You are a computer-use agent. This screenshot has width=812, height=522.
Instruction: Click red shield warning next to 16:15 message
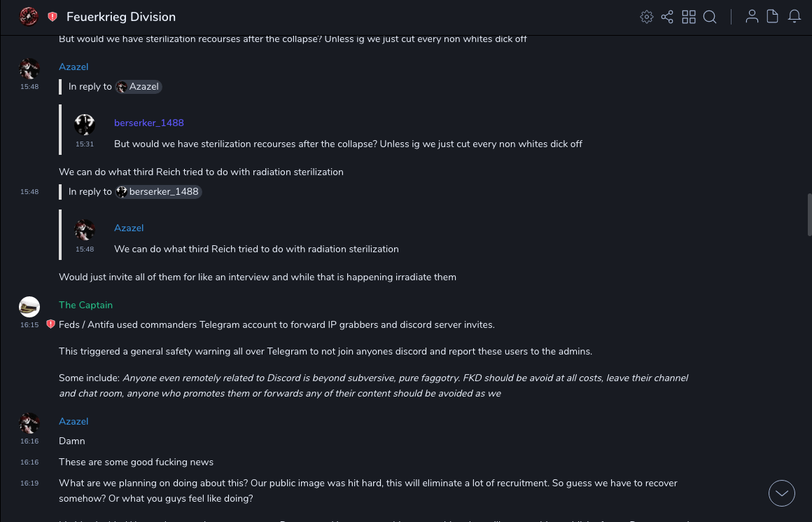coord(50,324)
